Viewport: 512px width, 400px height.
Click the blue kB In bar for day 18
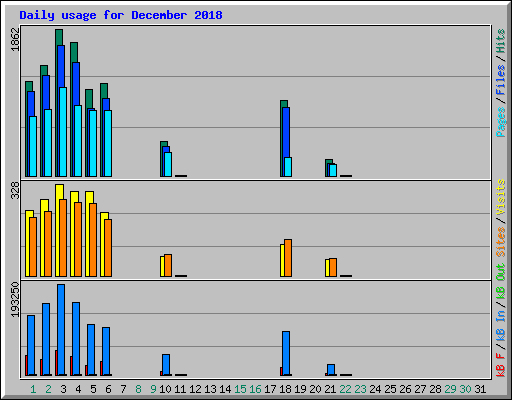coord(286,353)
